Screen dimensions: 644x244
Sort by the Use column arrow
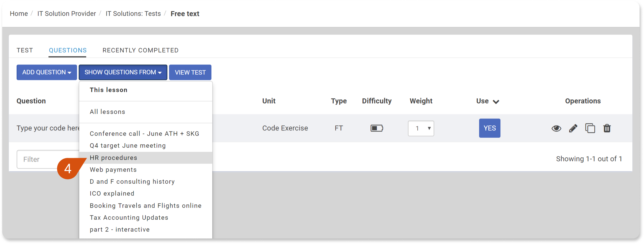(496, 102)
